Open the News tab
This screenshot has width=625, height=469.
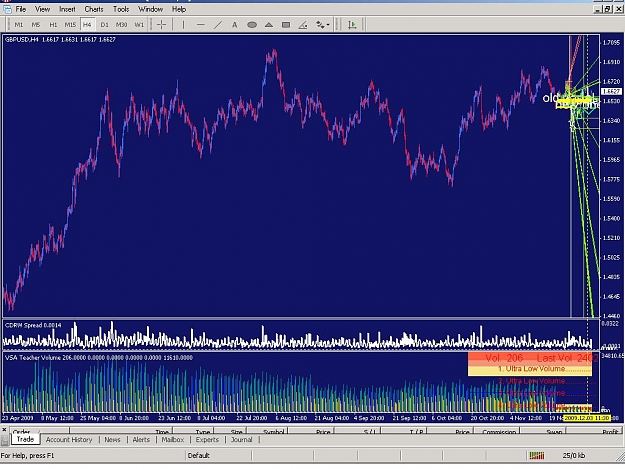[x=112, y=440]
